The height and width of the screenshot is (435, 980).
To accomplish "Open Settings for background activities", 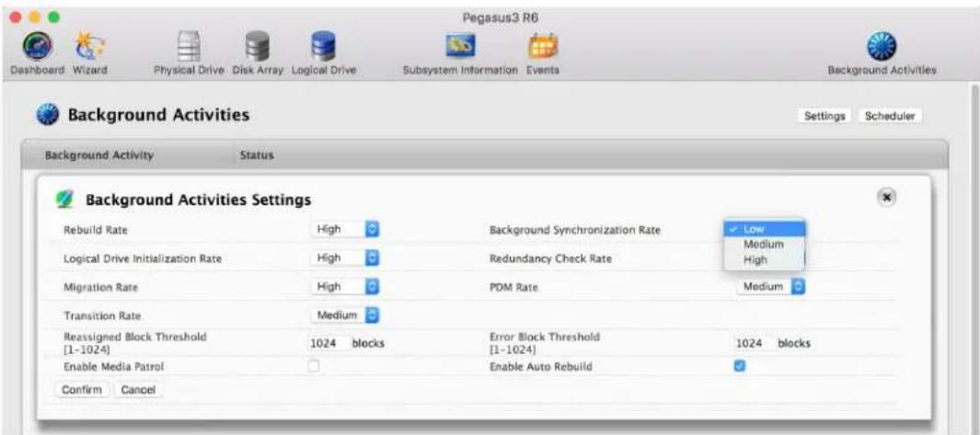I will point(824,116).
